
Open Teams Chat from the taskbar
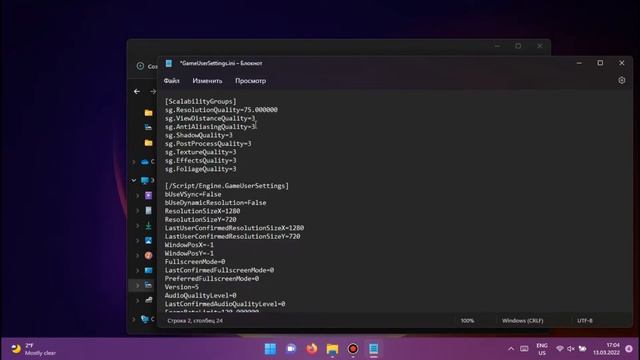click(291, 349)
